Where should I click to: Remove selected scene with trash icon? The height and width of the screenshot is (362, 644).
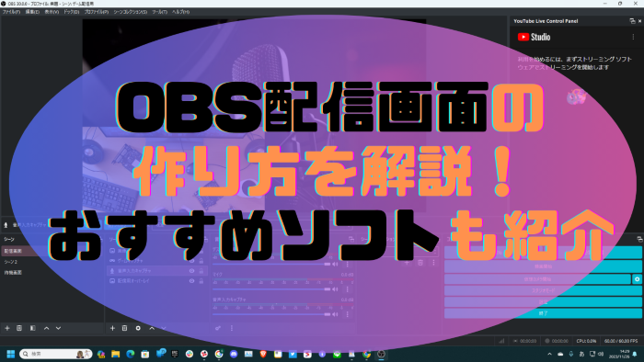pos(19,328)
